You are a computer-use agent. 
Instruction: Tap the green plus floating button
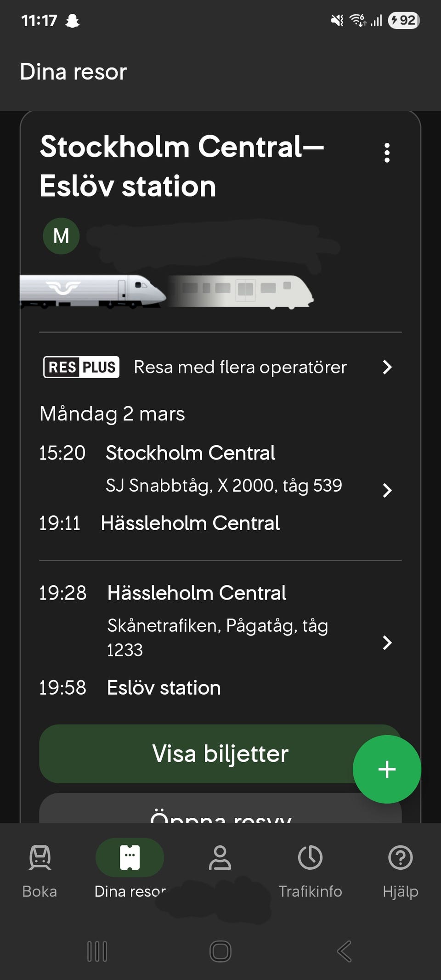click(x=387, y=769)
